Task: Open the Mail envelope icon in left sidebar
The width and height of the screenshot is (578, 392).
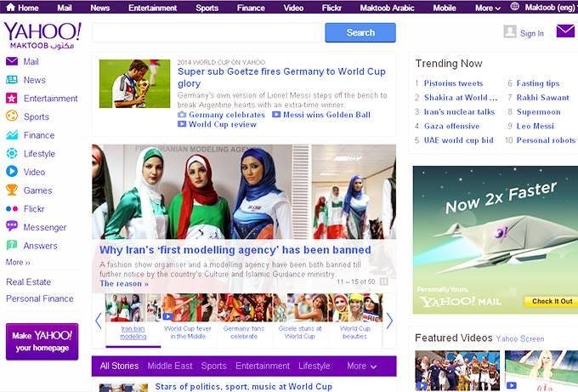Action: [x=12, y=61]
